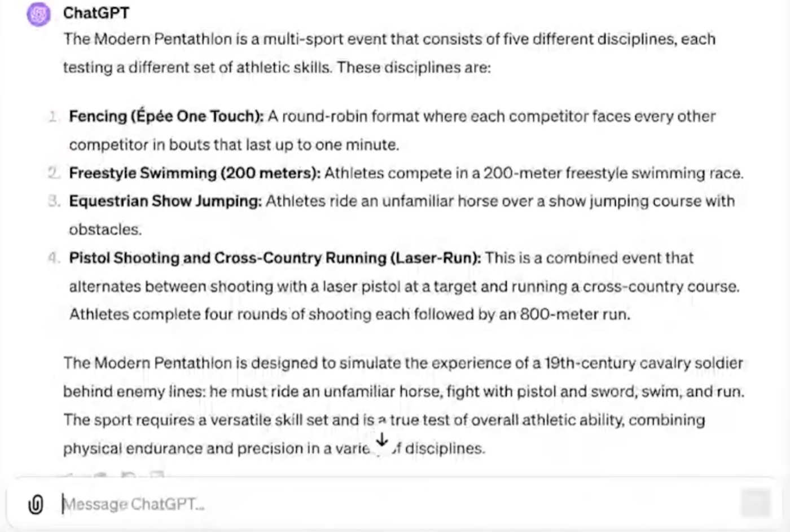
Task: Click the Freestyle Swimming (200 meters) heading
Action: (195, 173)
